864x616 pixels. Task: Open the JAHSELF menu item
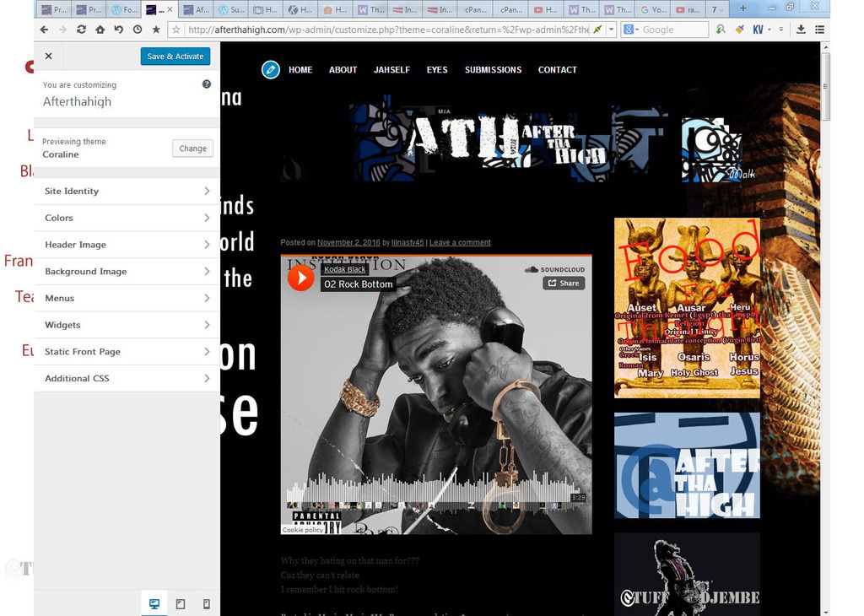[391, 70]
